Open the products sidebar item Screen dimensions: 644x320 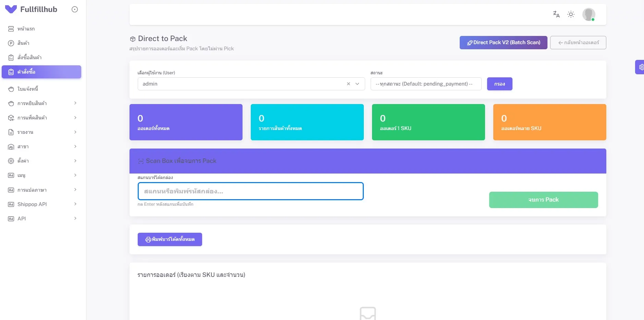tap(23, 43)
